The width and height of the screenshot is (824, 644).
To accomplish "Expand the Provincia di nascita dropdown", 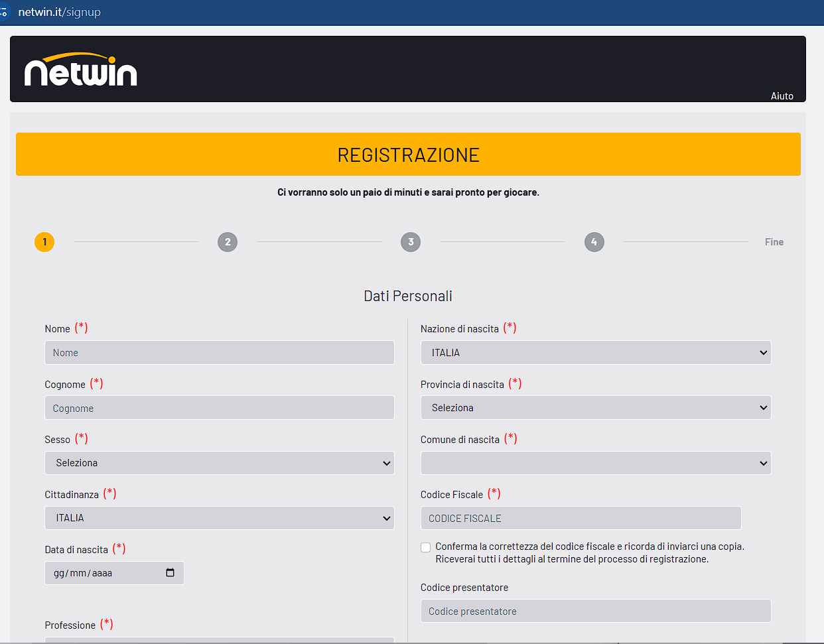I will (x=596, y=408).
